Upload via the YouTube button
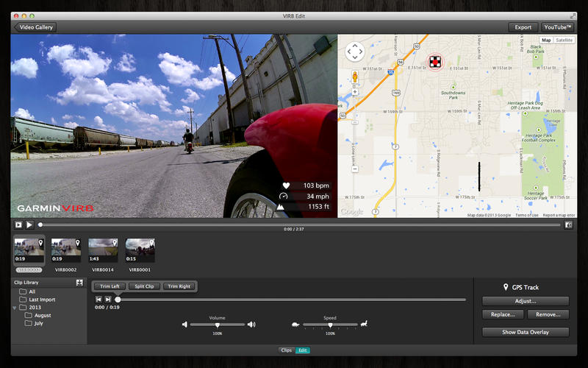The height and width of the screenshot is (368, 588). click(557, 27)
